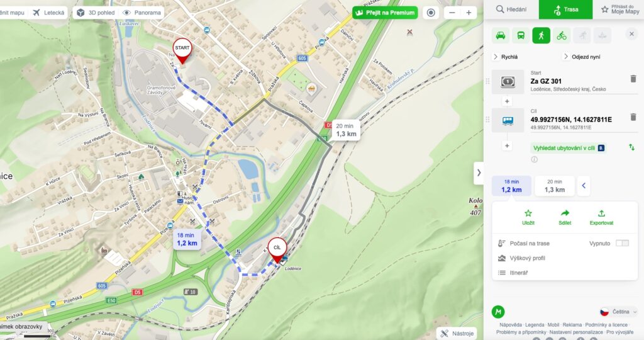
Task: Expand the Rychlá route type dropdown
Action: click(x=506, y=57)
